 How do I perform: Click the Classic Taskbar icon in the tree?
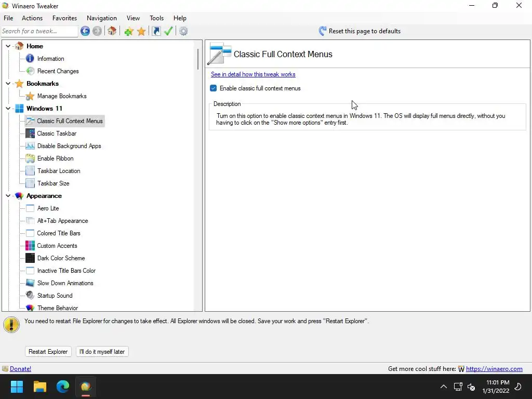click(30, 134)
